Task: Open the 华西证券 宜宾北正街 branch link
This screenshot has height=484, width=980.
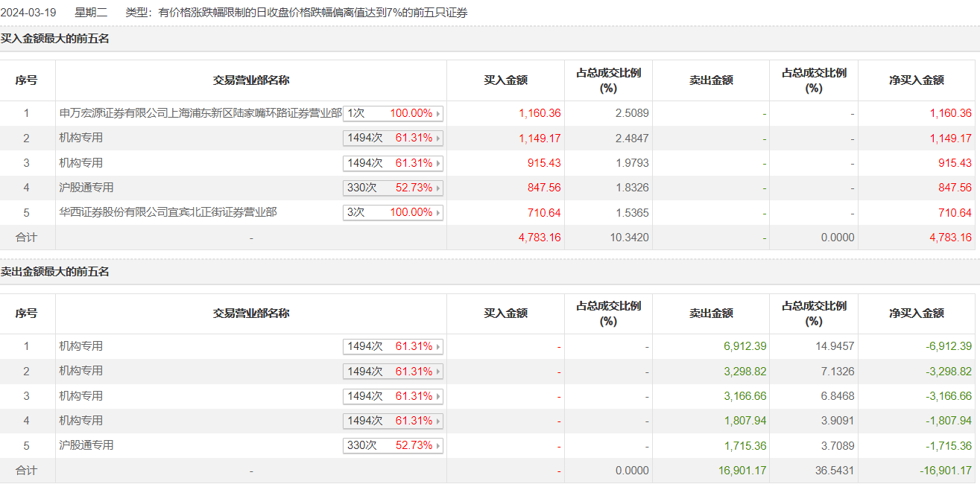Action: tap(168, 212)
